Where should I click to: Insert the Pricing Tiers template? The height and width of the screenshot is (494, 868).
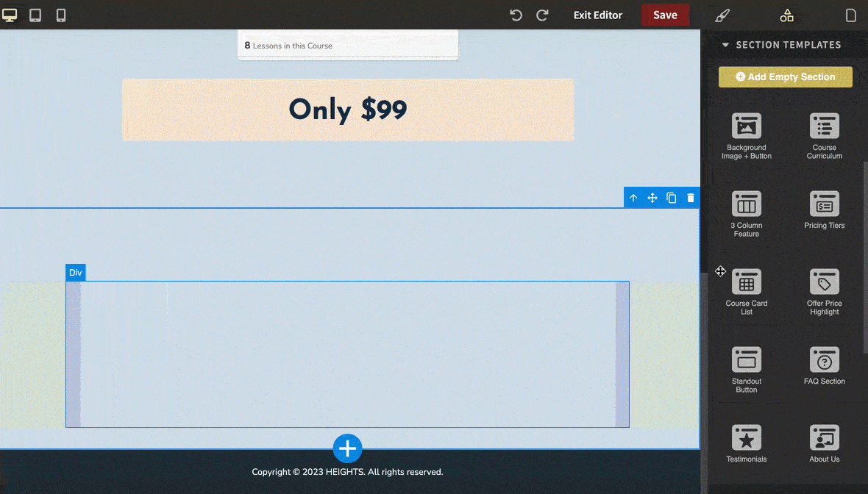coord(825,210)
